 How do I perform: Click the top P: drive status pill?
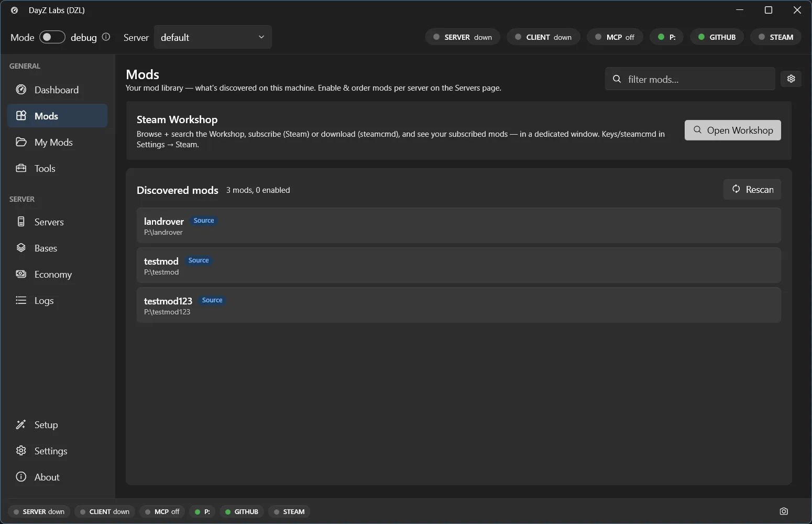tap(666, 37)
